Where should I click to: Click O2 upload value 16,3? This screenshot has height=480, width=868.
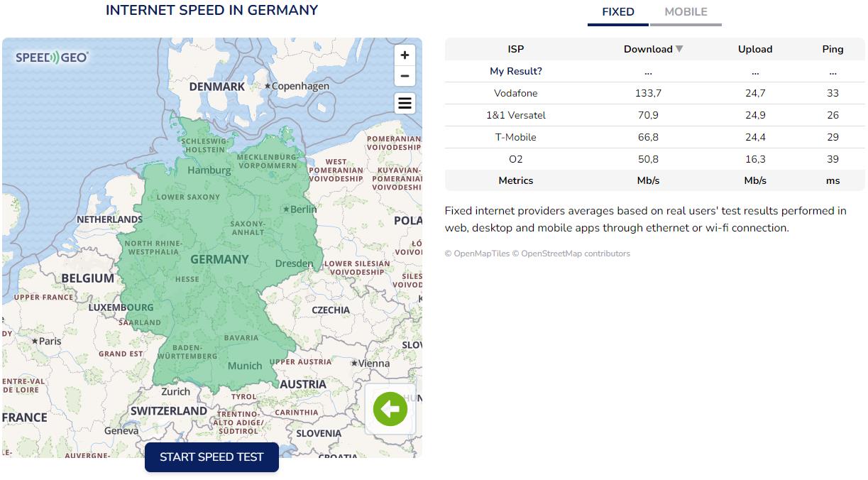tap(755, 159)
